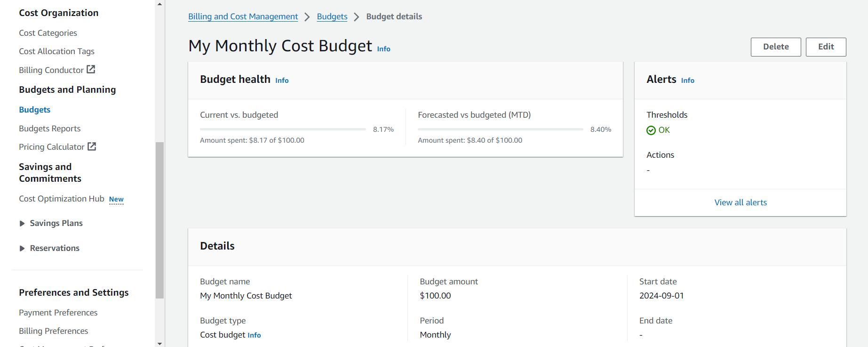The image size is (868, 347).
Task: Expand the Reservations section
Action: (x=22, y=249)
